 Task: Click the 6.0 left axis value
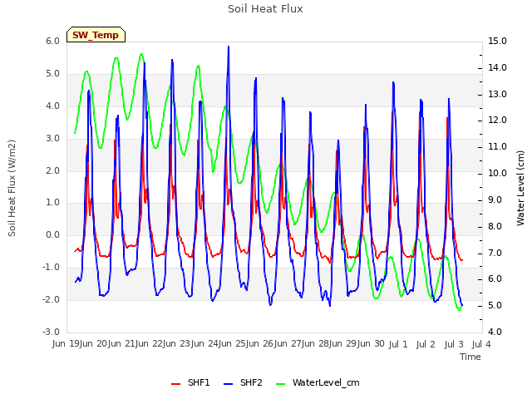[52, 41]
